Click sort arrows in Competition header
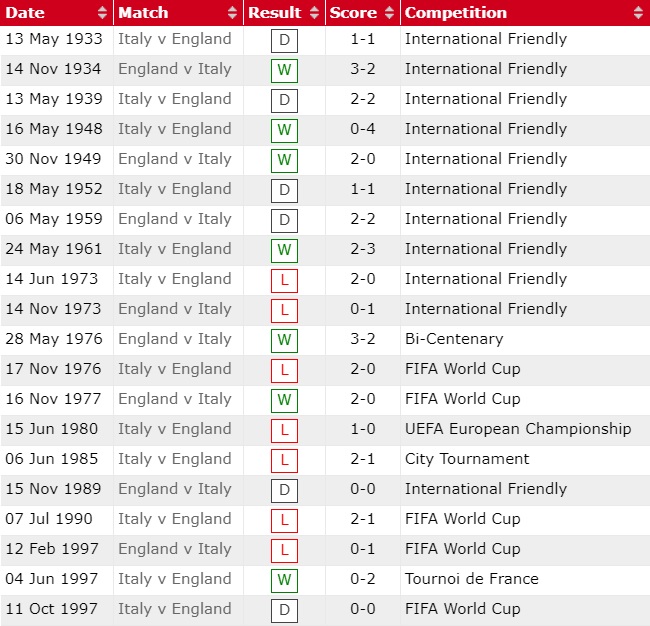This screenshot has width=650, height=626. click(x=639, y=13)
